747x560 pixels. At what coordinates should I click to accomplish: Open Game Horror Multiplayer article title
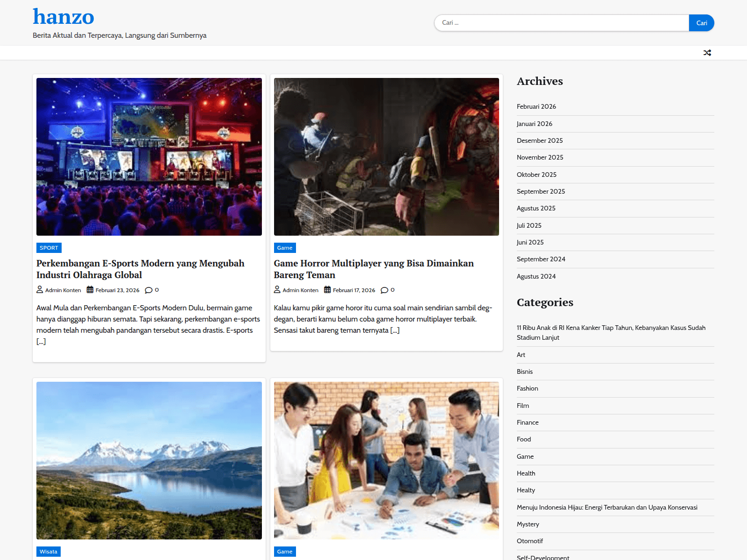click(373, 269)
